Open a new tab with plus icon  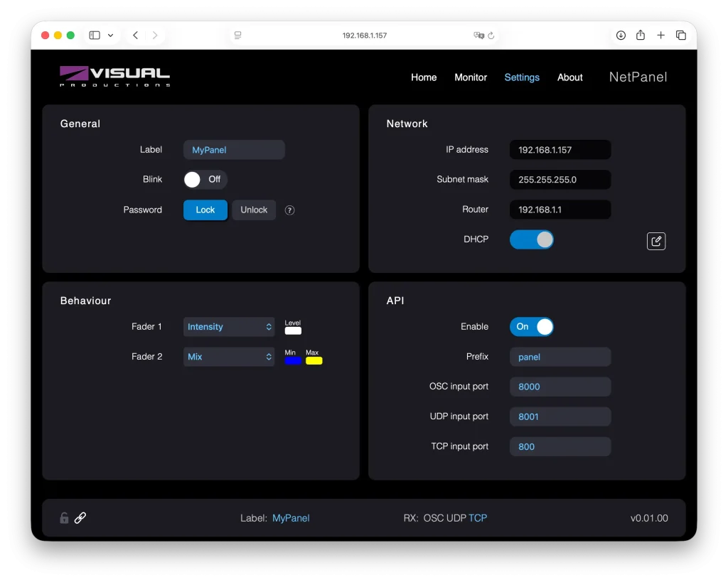[x=660, y=36]
